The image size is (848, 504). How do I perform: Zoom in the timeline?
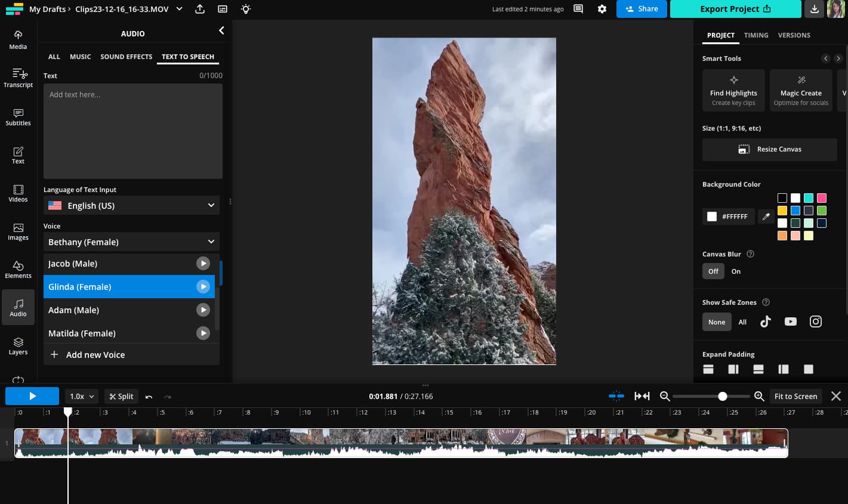tap(759, 396)
